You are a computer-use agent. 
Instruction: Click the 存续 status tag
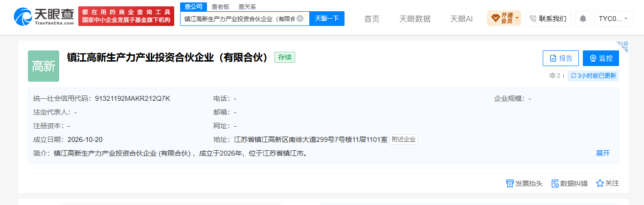pyautogui.click(x=285, y=57)
